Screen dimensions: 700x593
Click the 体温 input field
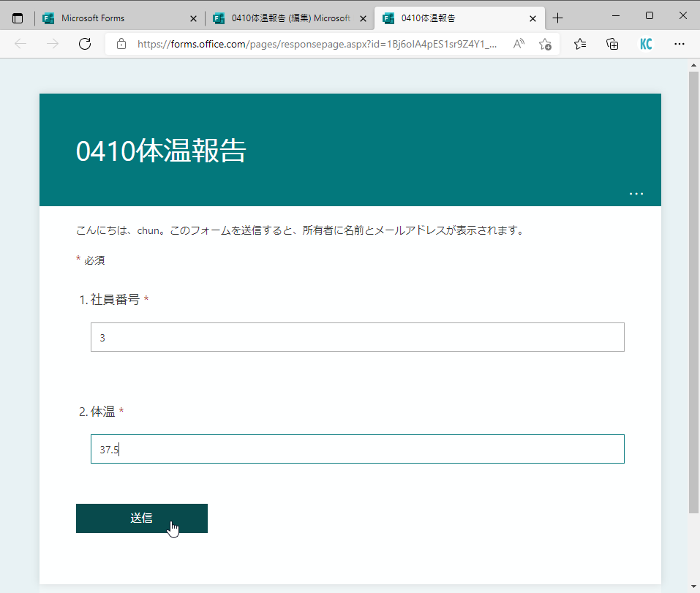click(x=357, y=449)
